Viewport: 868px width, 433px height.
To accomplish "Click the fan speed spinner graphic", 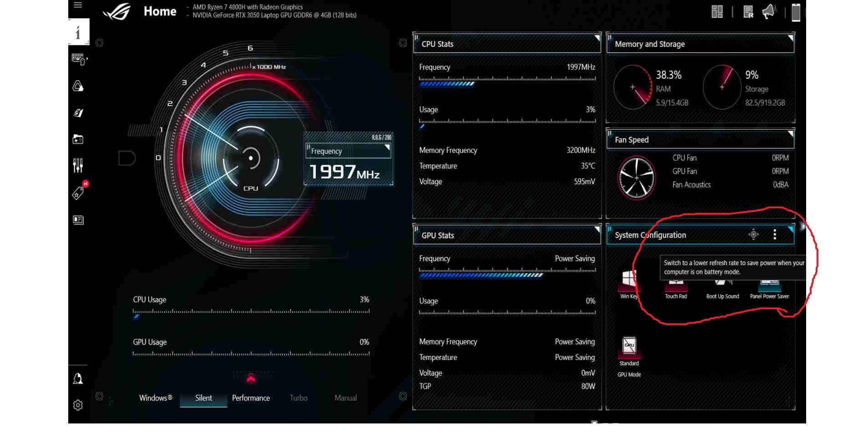I will pos(636,178).
